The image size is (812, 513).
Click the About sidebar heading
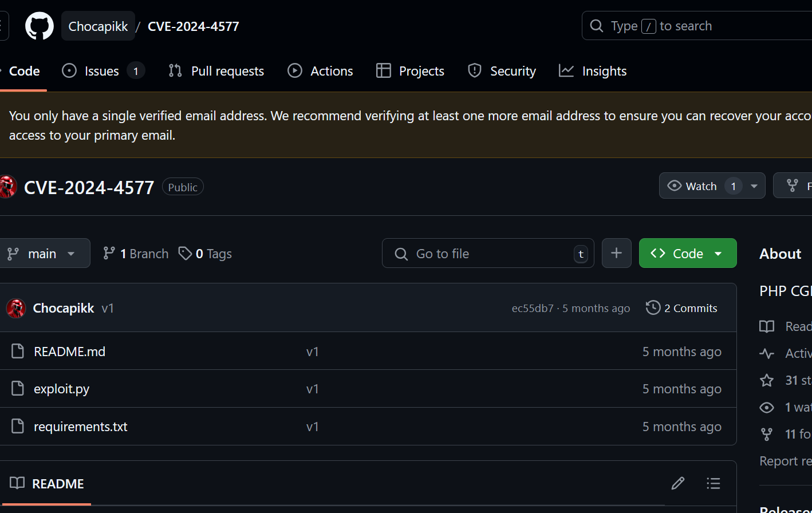coord(781,254)
